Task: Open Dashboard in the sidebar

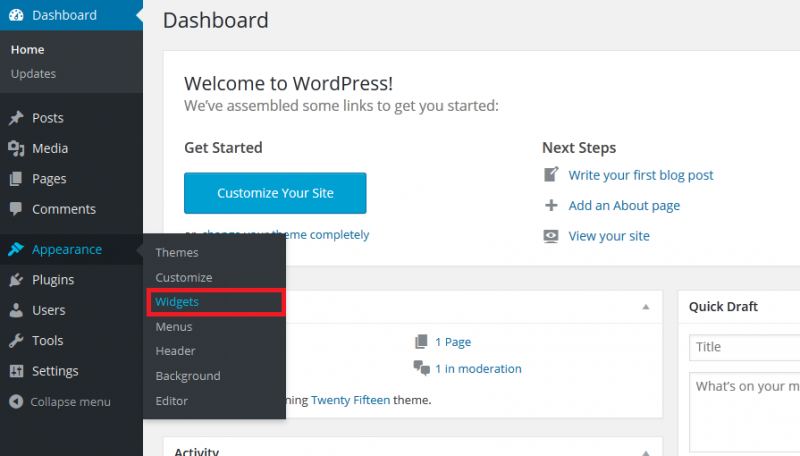Action: [71, 15]
